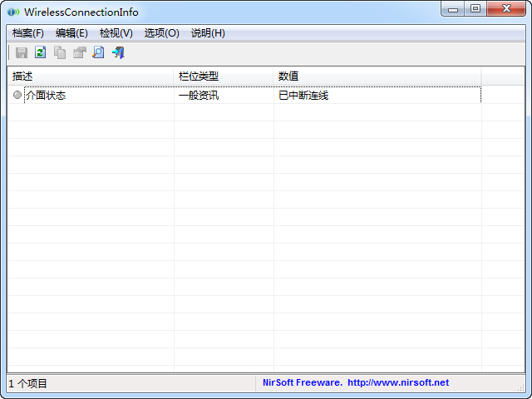532x399 pixels.
Task: Open the Find toolbar icon
Action: [99, 52]
